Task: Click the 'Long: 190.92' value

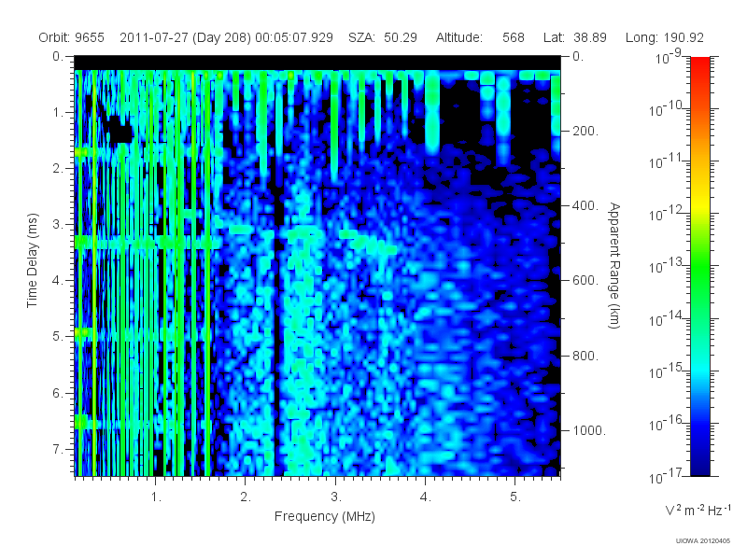Action: coord(664,37)
